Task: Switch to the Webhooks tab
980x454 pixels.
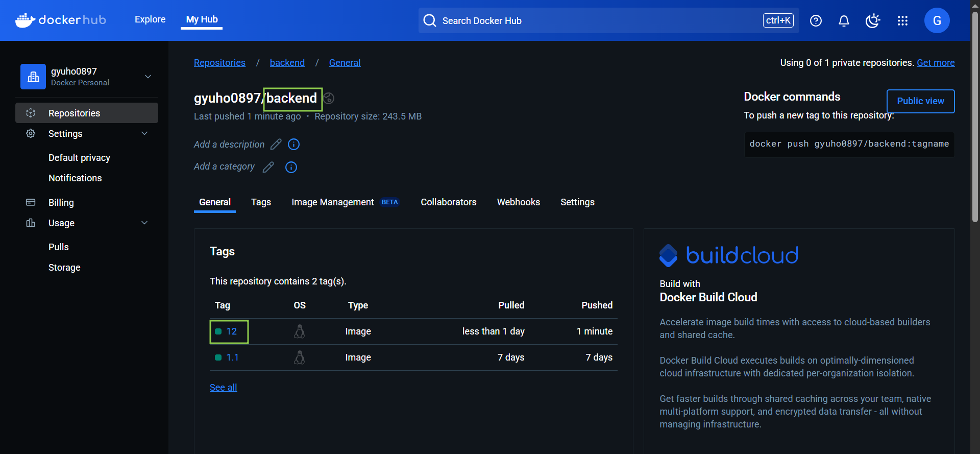Action: (519, 202)
